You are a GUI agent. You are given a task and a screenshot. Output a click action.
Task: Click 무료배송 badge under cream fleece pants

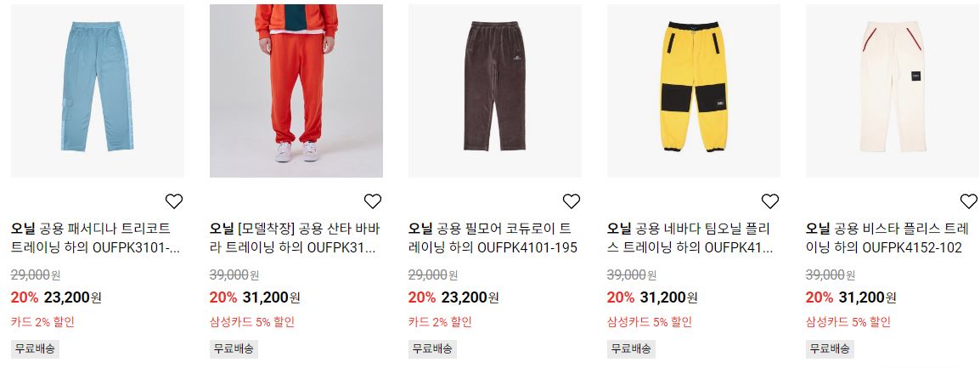tap(830, 348)
